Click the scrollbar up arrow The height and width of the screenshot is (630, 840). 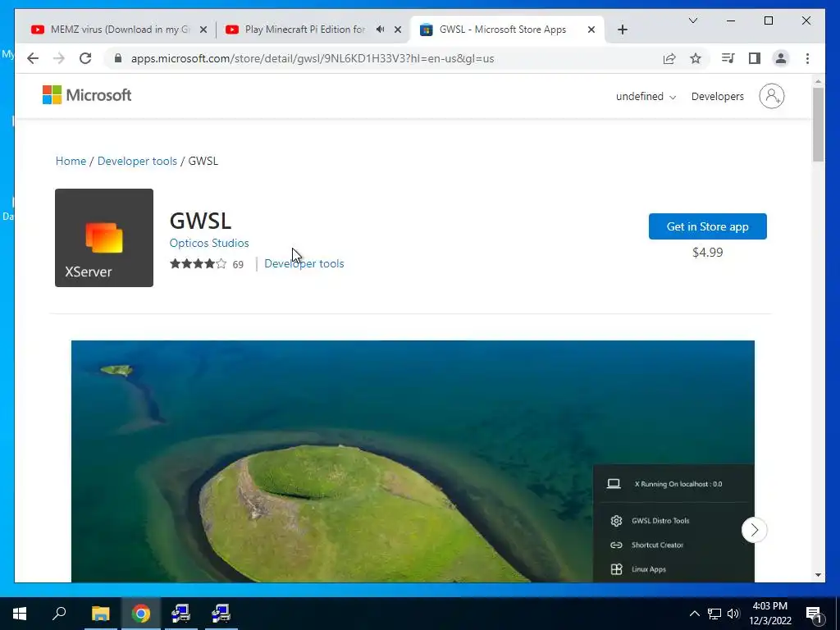pyautogui.click(x=818, y=81)
